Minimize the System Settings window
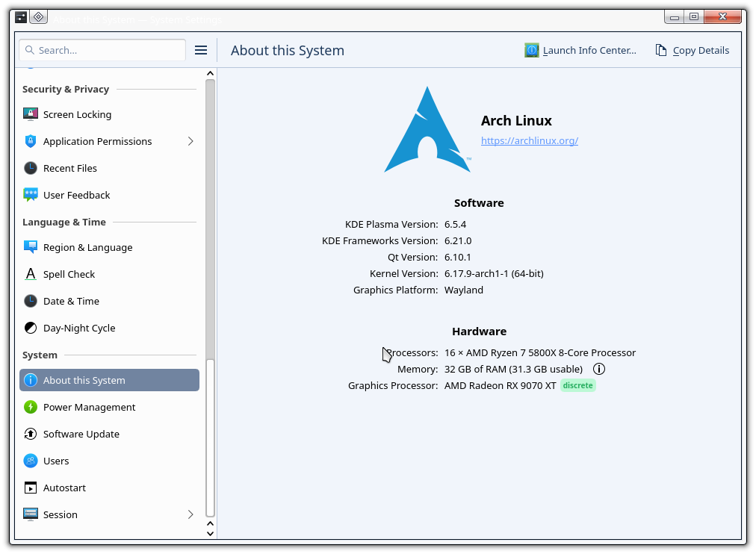 click(x=675, y=17)
